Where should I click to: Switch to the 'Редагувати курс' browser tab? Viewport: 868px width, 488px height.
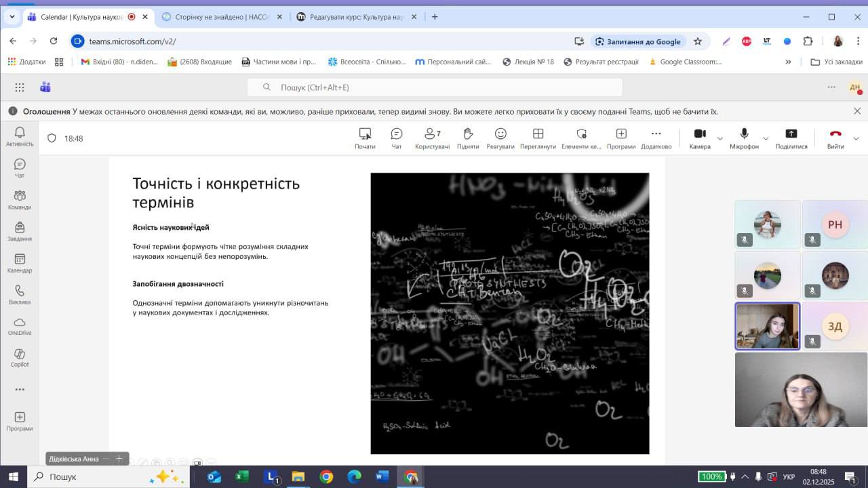click(356, 17)
